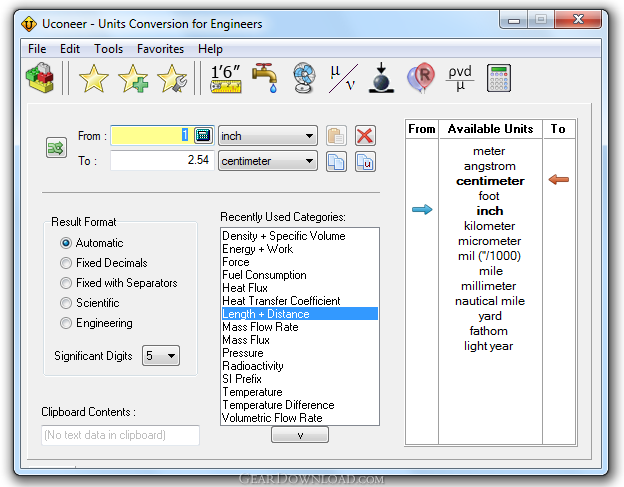
Task: Open the Tools menu
Action: coord(108,49)
